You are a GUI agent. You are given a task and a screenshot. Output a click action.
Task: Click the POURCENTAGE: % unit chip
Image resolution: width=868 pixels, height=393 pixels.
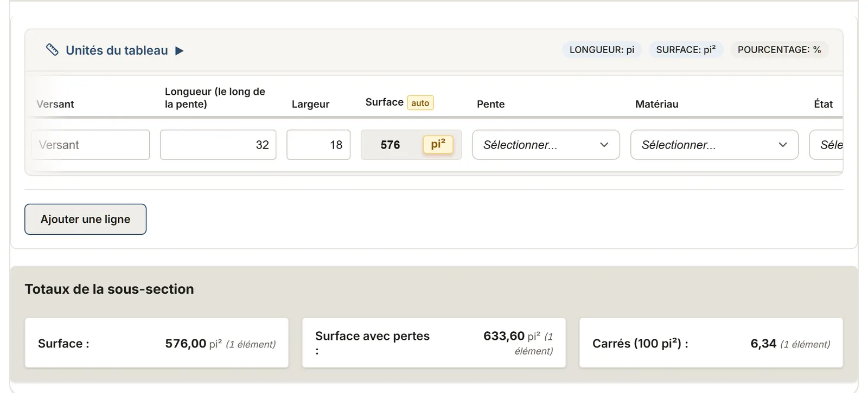point(779,50)
